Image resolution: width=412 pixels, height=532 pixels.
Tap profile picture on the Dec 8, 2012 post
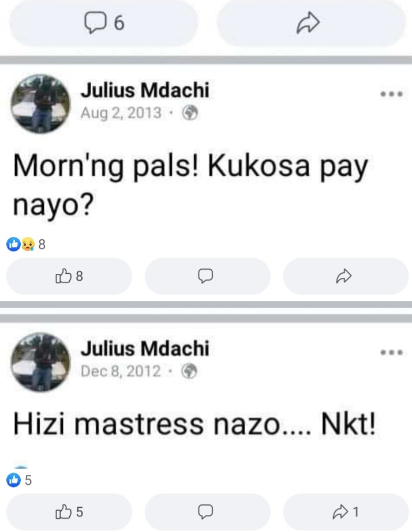pos(40,362)
